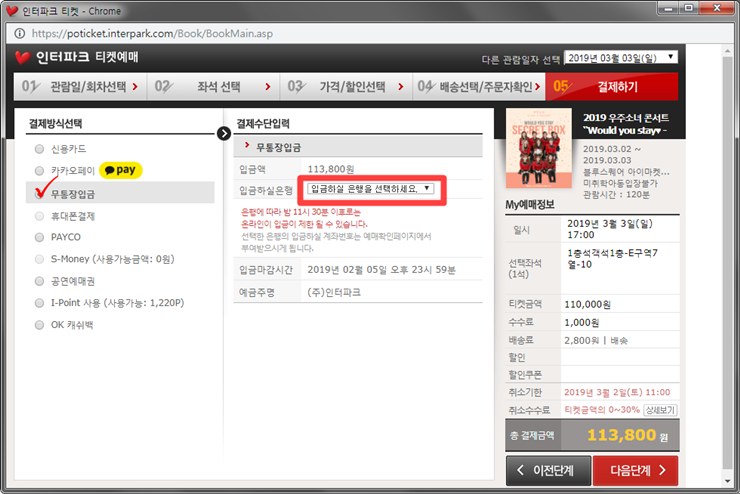Select OK 캐쉬백 radio button
Viewport: 740px width, 494px height.
40,325
